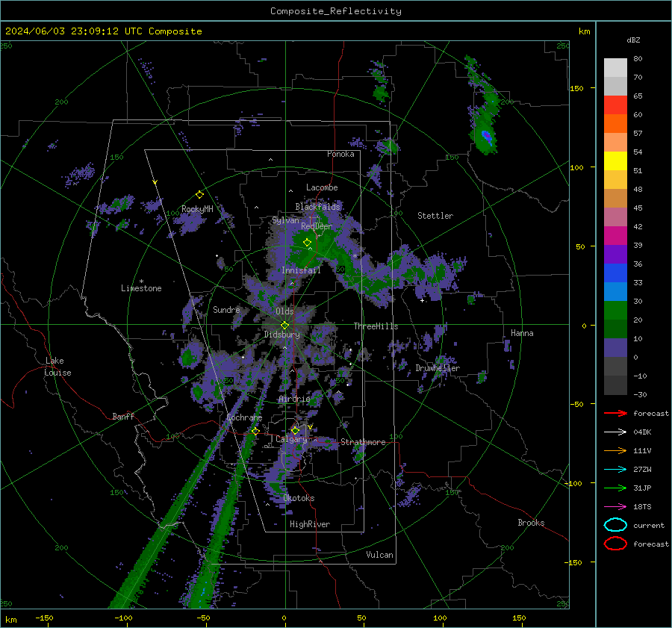672x628 pixels.
Task: Click the orange 111V arrow legend icon
Action: point(615,450)
